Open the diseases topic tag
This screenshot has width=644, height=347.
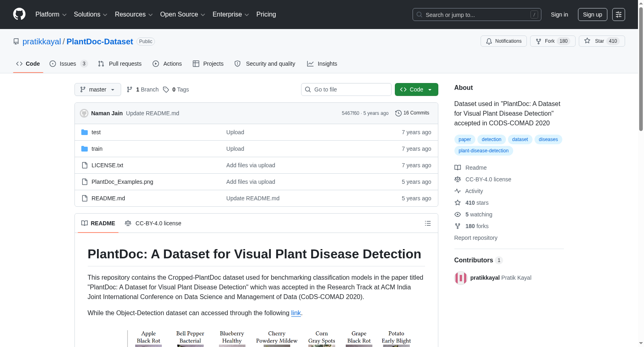click(548, 139)
